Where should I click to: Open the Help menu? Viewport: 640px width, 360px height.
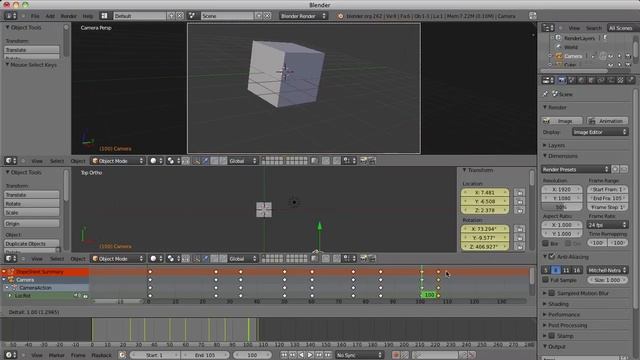point(88,16)
